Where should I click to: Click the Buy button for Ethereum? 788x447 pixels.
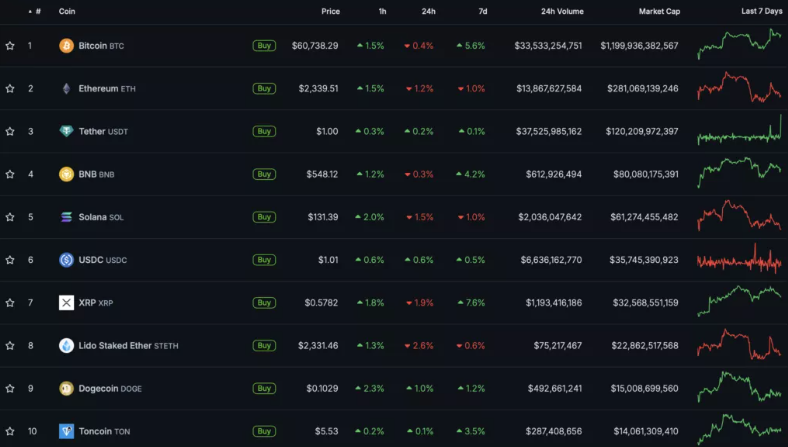(x=264, y=88)
